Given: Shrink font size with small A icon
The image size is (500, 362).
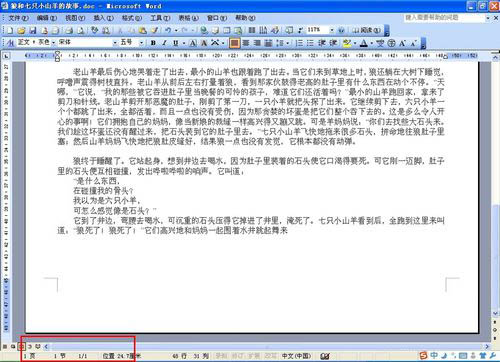Looking at the screenshot, I should [413, 43].
